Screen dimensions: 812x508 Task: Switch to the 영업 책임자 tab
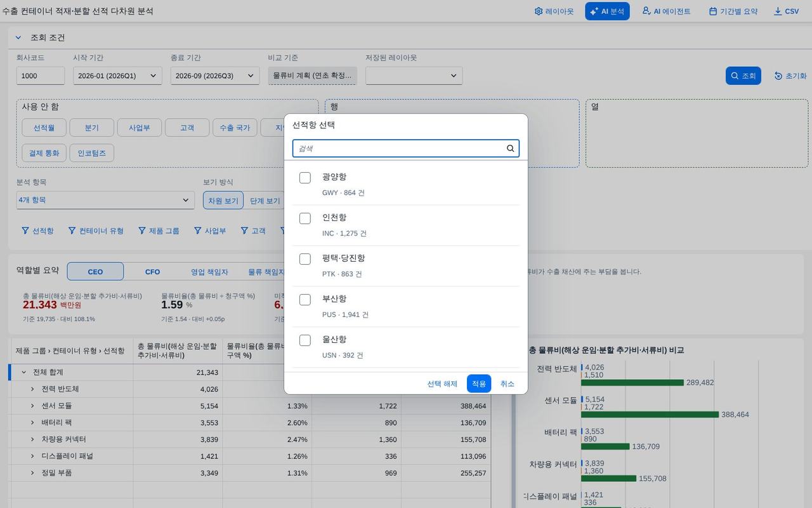point(209,272)
